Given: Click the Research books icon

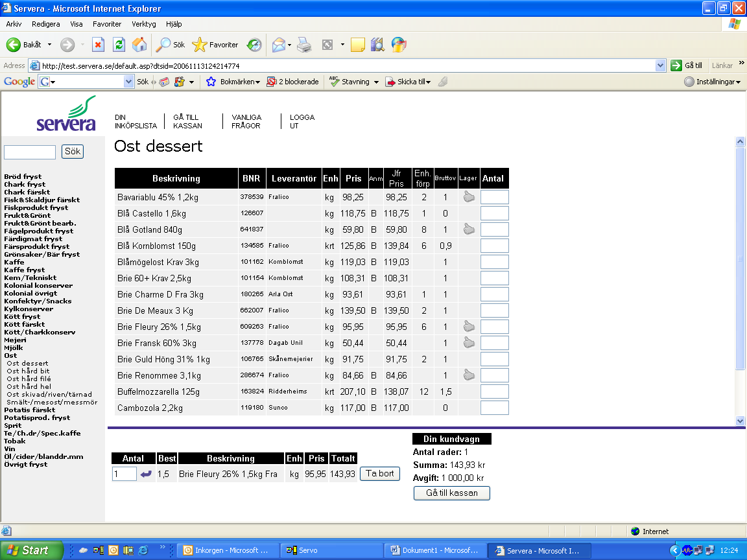Looking at the screenshot, I should click(377, 45).
